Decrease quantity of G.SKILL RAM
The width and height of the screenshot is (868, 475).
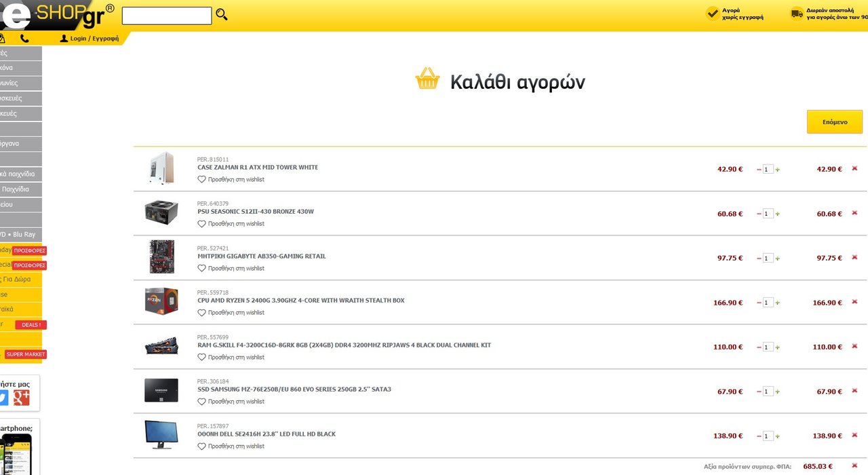click(x=759, y=347)
